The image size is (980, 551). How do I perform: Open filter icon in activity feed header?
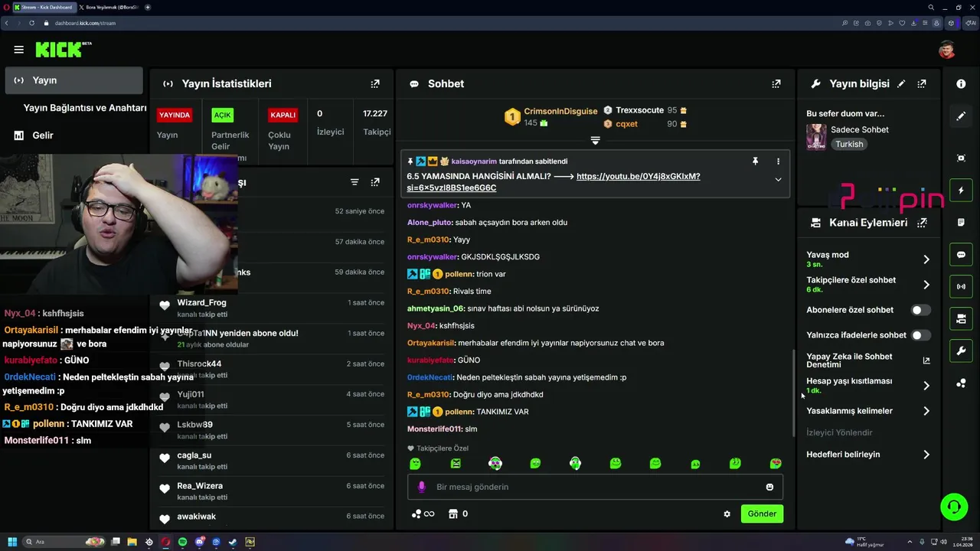pyautogui.click(x=354, y=182)
